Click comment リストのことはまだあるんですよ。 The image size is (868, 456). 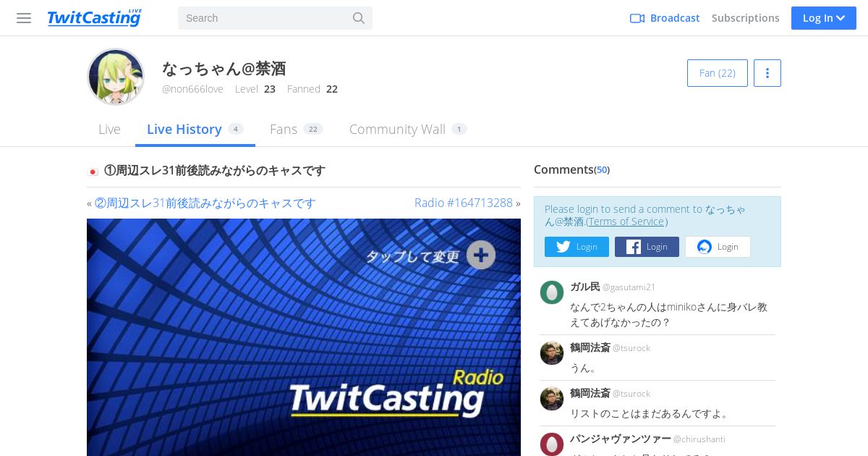(650, 413)
